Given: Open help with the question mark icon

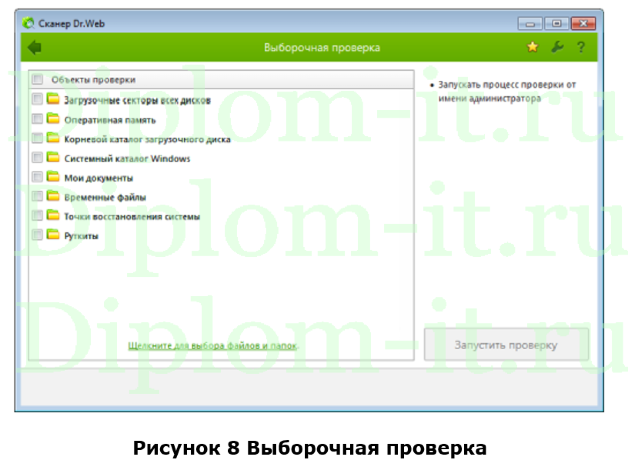Looking at the screenshot, I should coord(580,47).
